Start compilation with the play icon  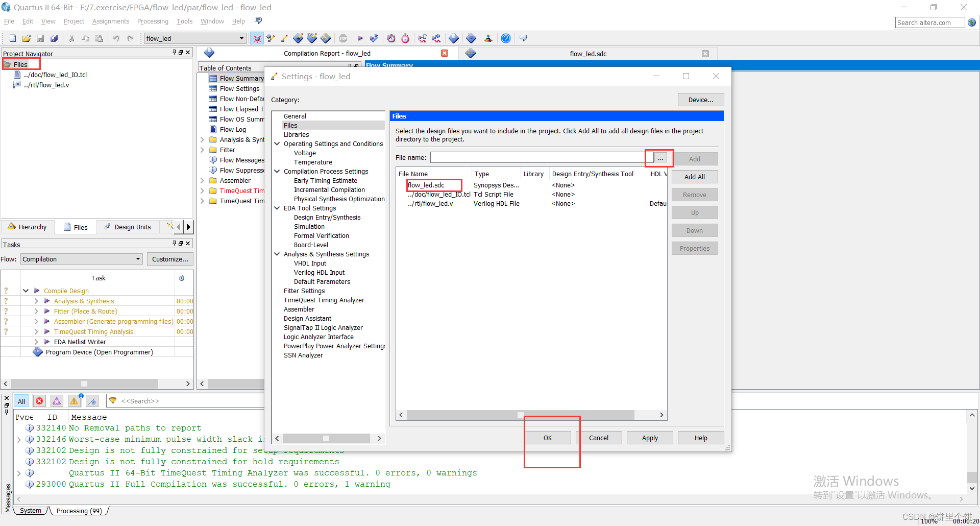click(360, 38)
